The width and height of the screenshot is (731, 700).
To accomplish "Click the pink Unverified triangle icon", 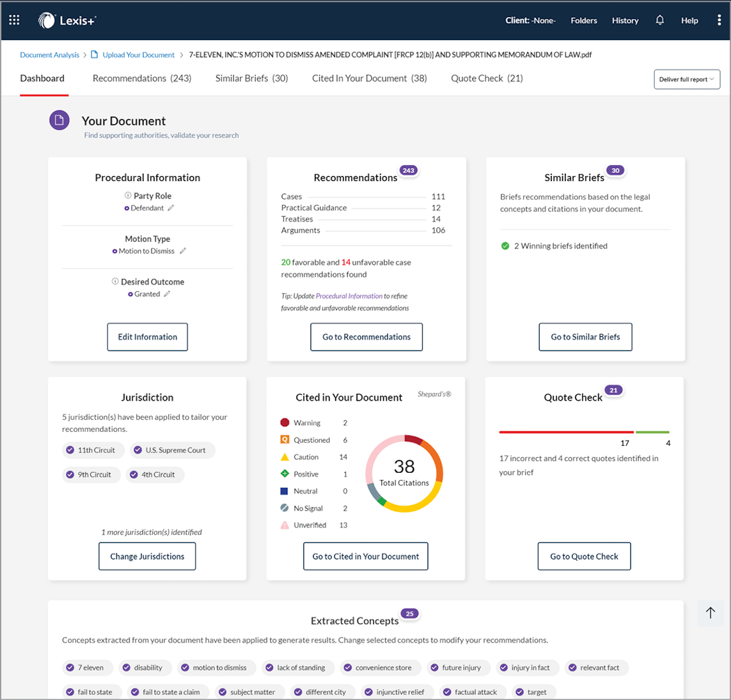I will [284, 525].
